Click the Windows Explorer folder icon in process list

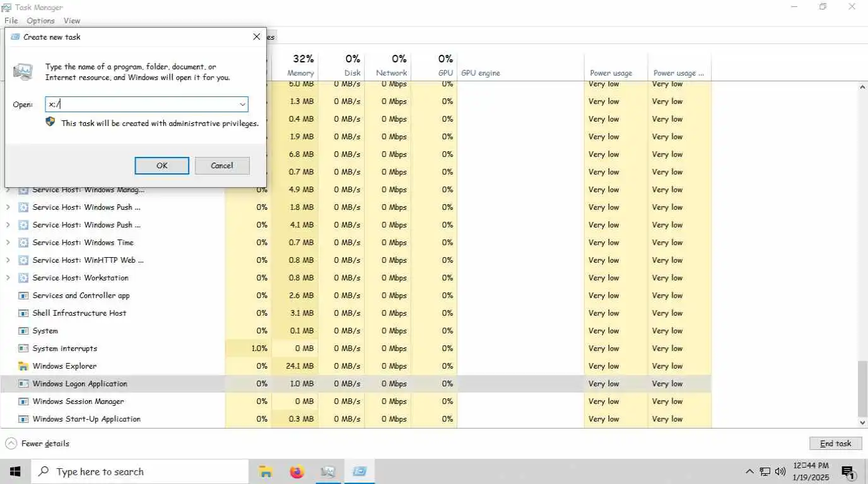point(23,366)
